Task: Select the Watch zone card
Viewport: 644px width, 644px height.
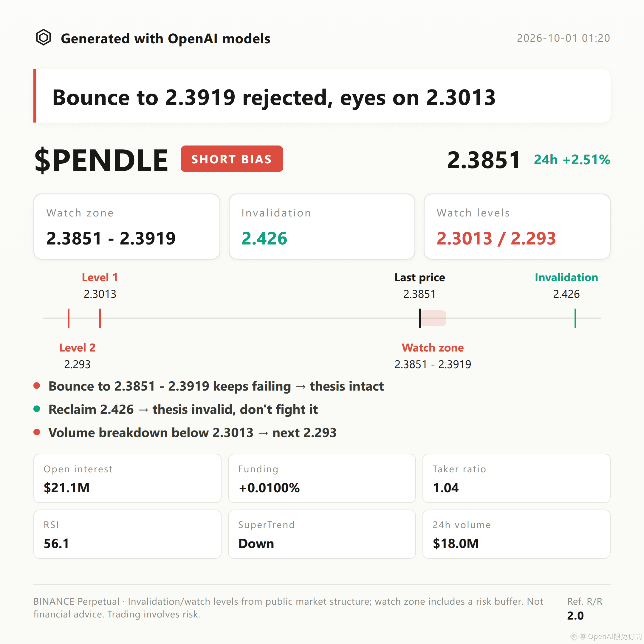Action: (x=127, y=227)
